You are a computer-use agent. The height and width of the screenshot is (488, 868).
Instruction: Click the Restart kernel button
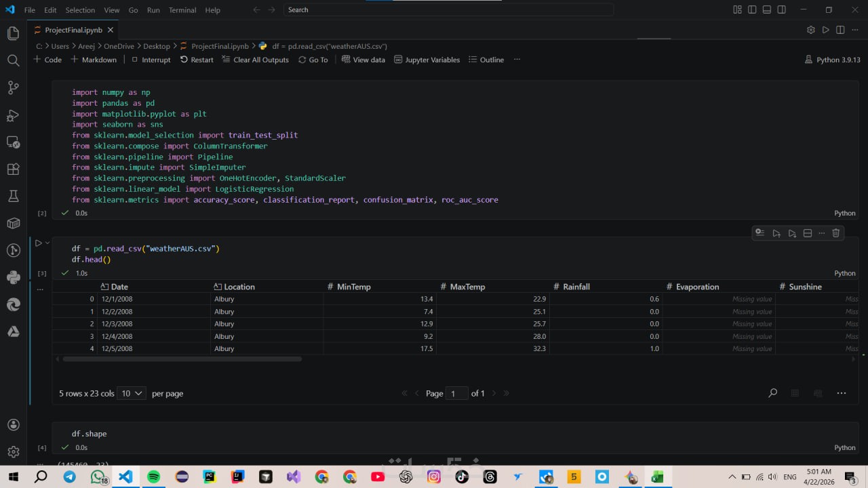click(197, 60)
